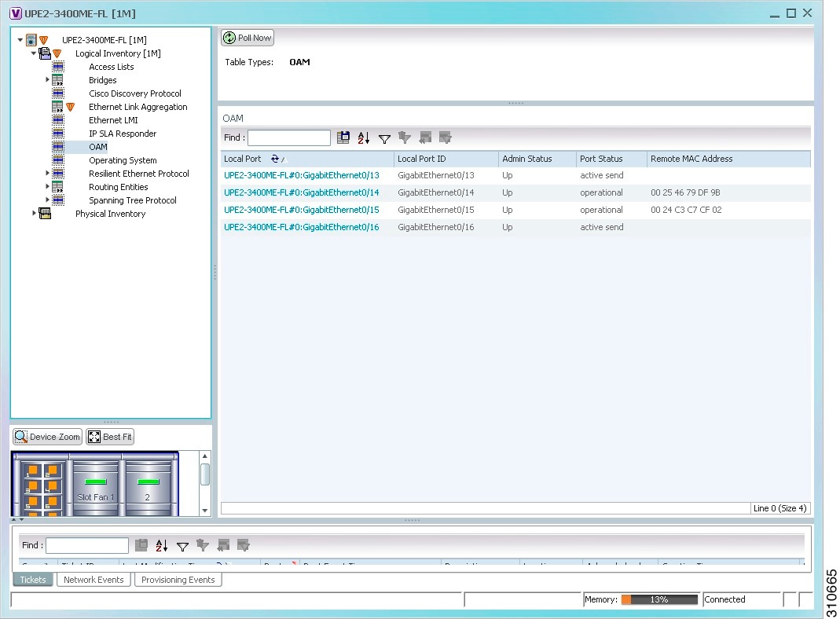Click Export to CSV icon in OAM table toolbar
The width and height of the screenshot is (840, 619).
[343, 137]
